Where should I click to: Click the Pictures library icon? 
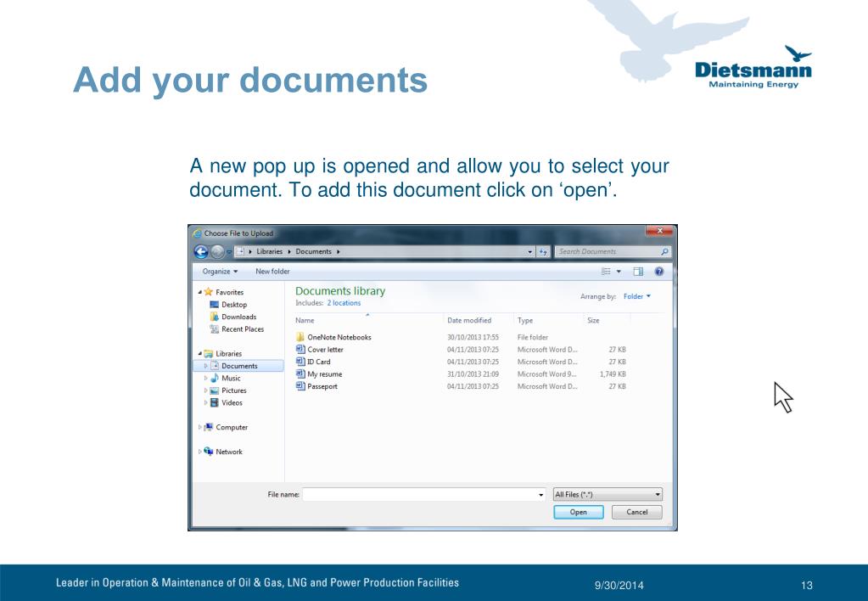(x=214, y=390)
